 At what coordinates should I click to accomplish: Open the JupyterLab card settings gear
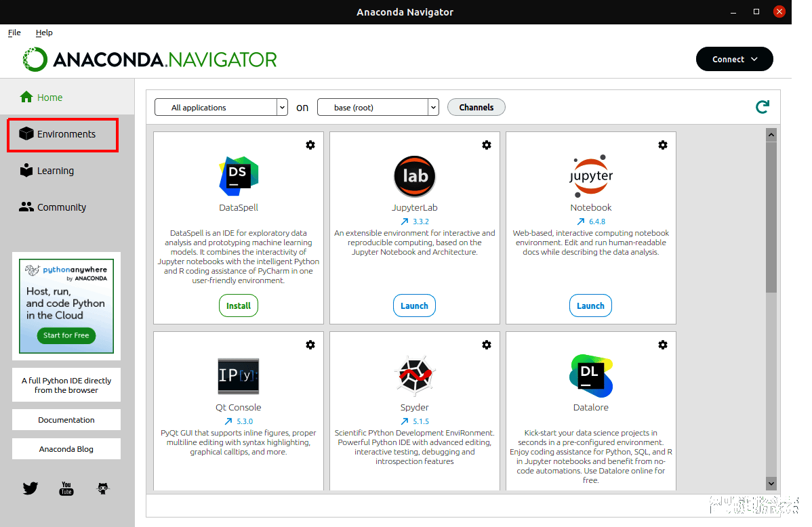coord(486,145)
